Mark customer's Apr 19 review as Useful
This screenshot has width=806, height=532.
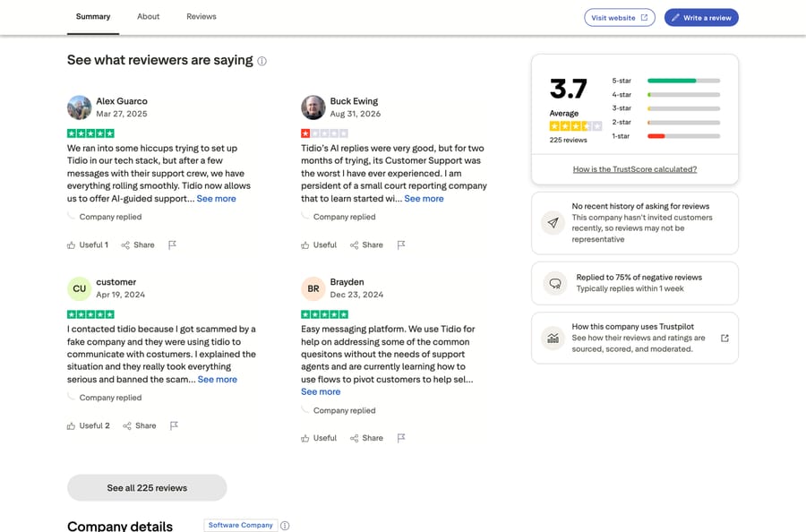coord(89,425)
